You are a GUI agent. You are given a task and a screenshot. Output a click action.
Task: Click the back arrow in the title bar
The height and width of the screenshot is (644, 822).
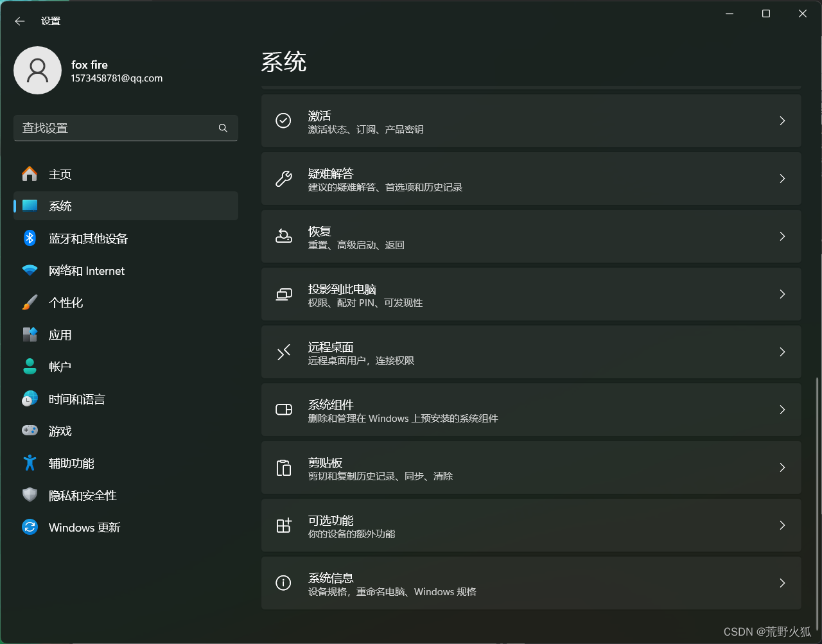click(x=20, y=21)
